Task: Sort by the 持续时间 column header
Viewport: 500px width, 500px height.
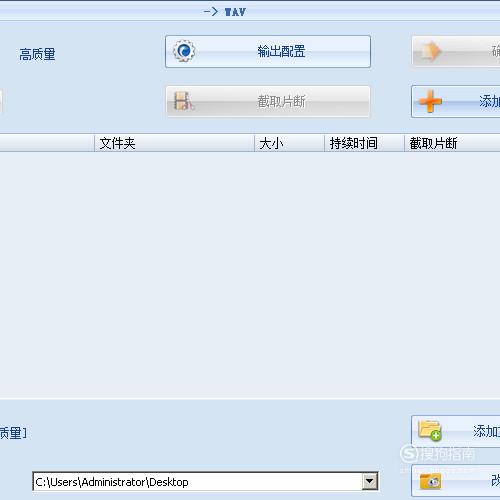Action: tap(364, 143)
